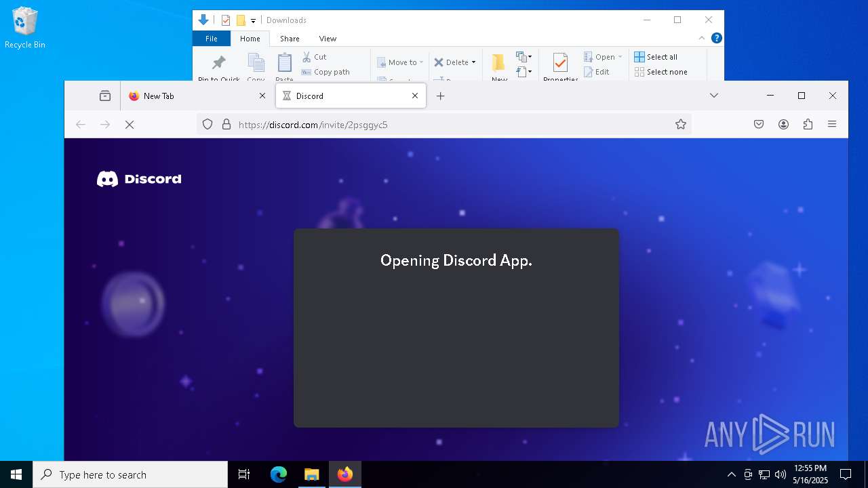Open Task View on taskbar
This screenshot has width=868, height=488.
click(244, 474)
